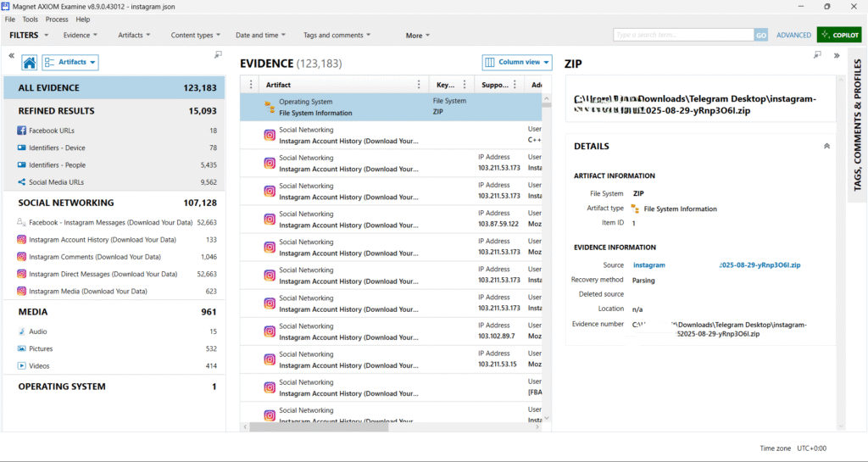Select the OPERATING SYSTEM category
The width and height of the screenshot is (868, 462).
click(114, 387)
